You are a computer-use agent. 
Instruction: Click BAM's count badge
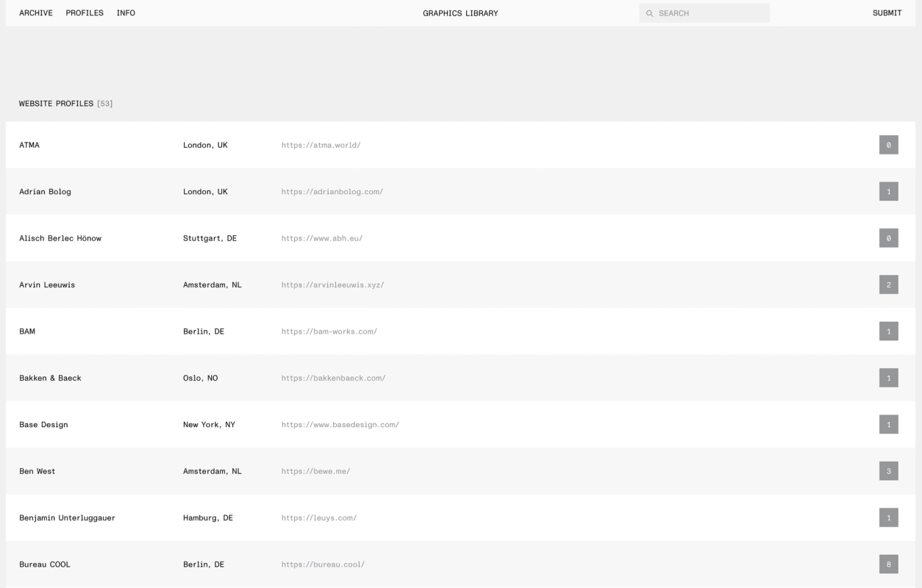pyautogui.click(x=888, y=331)
